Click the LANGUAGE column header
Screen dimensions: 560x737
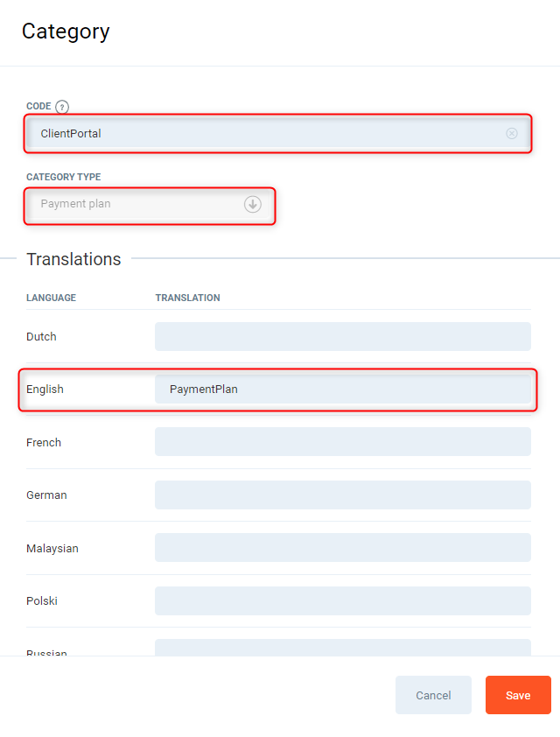click(x=51, y=298)
